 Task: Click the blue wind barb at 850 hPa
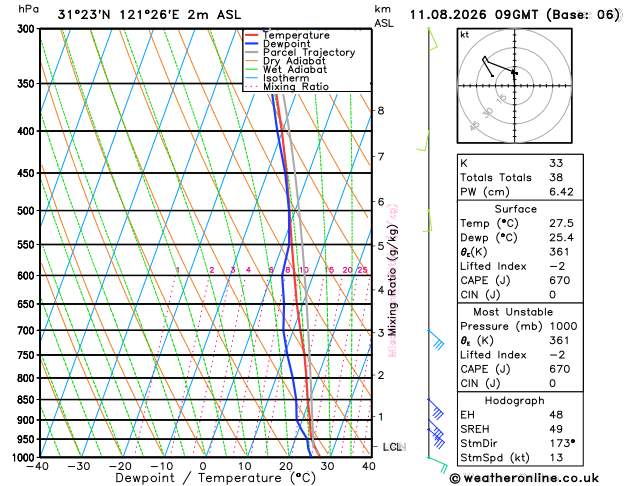point(436,409)
